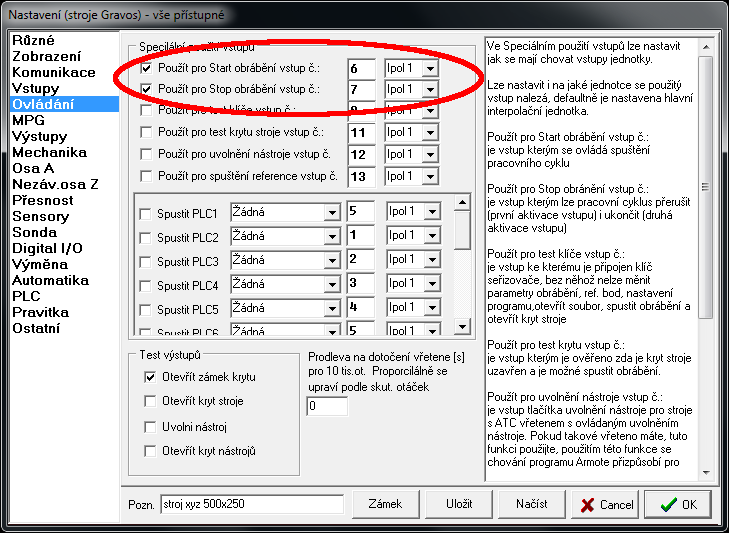Open Ipol dropdown for uvolnění nástroje
Viewport: 729px width, 533px height.
tap(430, 154)
